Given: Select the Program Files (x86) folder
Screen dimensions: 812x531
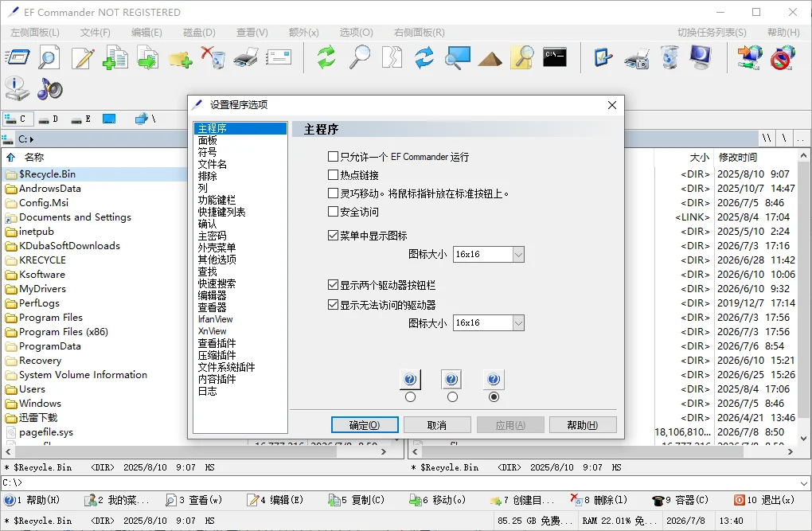Looking at the screenshot, I should point(63,331).
